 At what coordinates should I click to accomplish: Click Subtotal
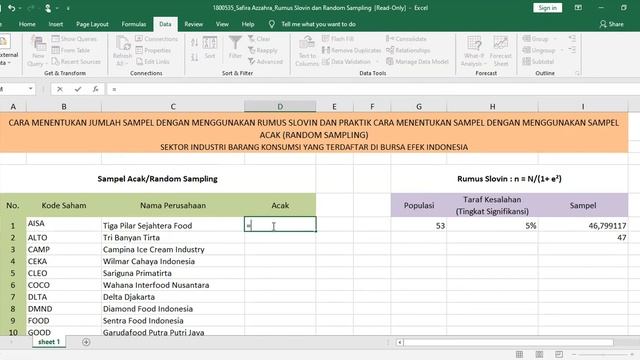point(538,62)
